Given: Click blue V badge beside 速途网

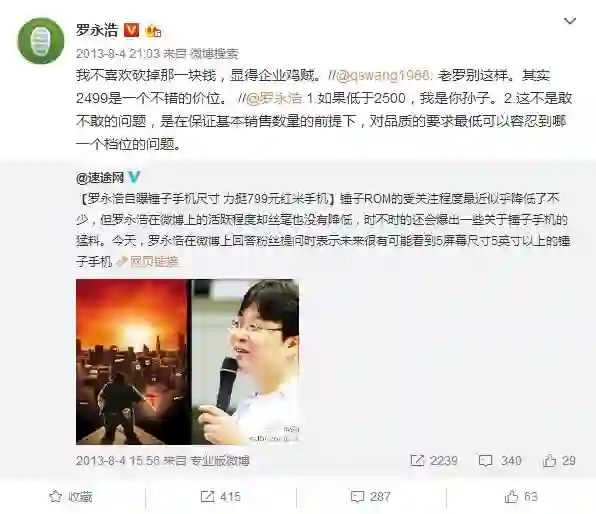Looking at the screenshot, I should point(134,177).
